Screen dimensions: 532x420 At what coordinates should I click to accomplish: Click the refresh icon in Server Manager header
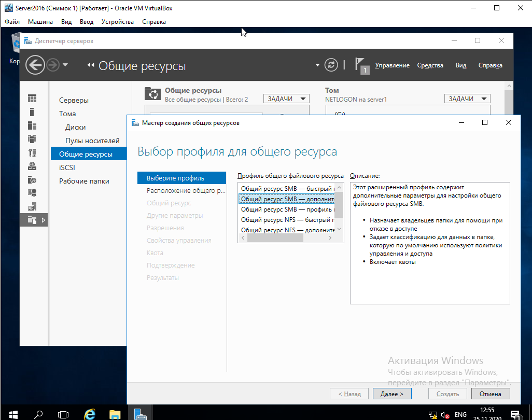point(331,65)
